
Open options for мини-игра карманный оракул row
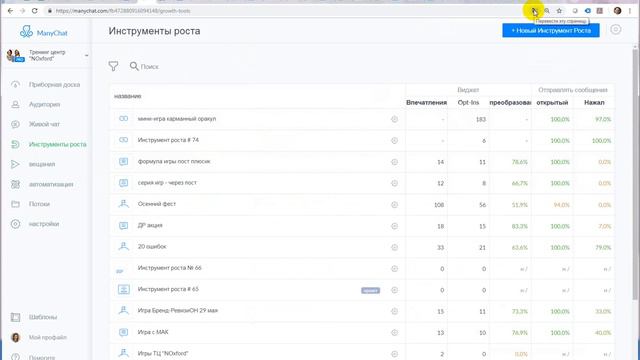click(394, 119)
